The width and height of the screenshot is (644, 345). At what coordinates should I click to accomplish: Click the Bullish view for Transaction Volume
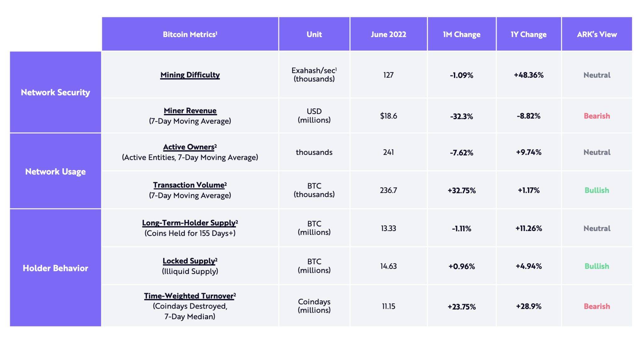597,190
